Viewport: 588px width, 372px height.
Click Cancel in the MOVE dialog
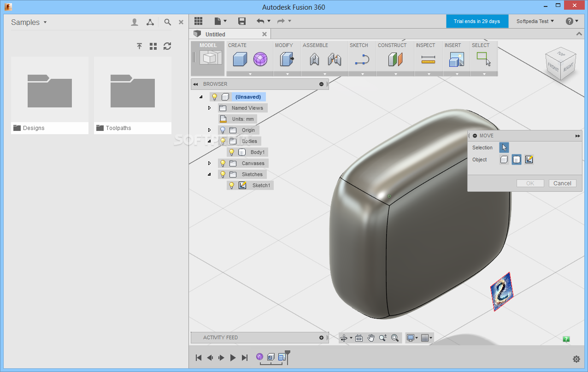[562, 183]
